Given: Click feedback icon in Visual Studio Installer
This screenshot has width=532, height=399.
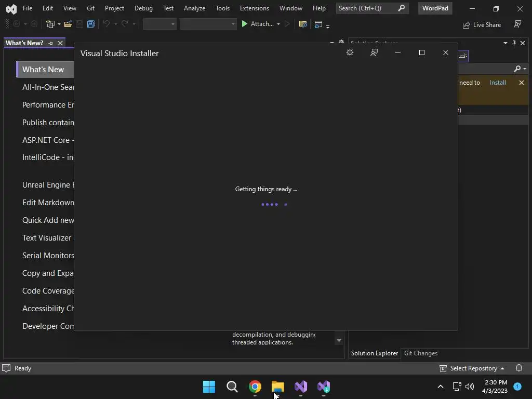Looking at the screenshot, I should tap(374, 52).
